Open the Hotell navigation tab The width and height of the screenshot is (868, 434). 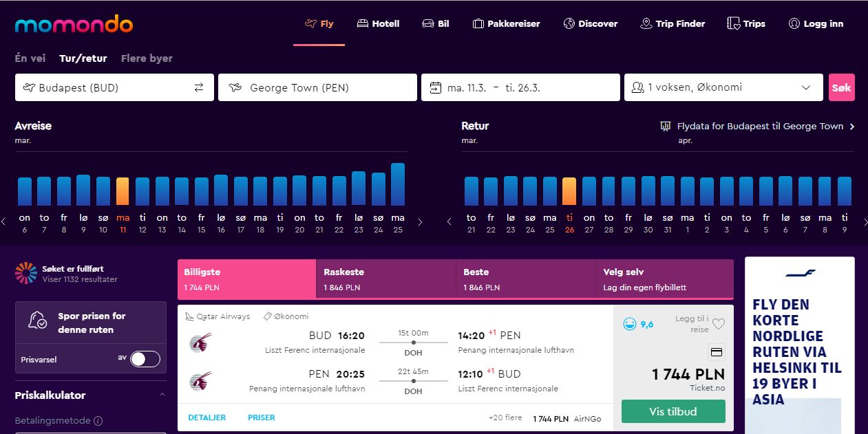tap(378, 23)
